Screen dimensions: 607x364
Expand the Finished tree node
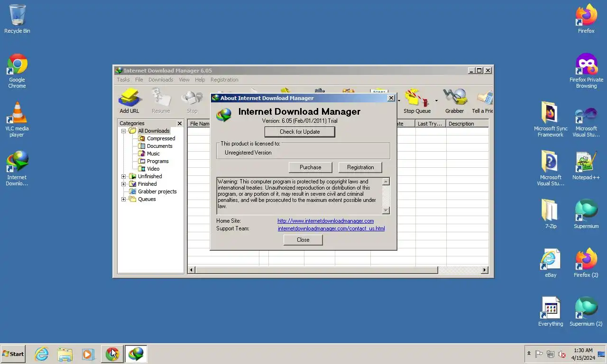[124, 184]
